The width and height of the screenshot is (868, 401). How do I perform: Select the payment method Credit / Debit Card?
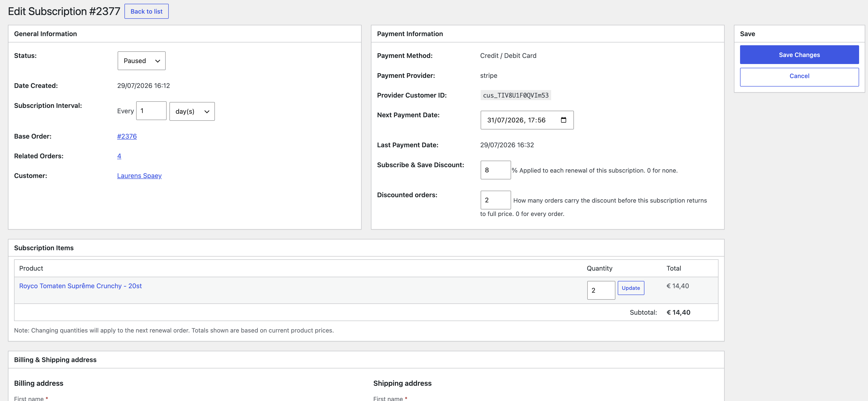coord(508,56)
